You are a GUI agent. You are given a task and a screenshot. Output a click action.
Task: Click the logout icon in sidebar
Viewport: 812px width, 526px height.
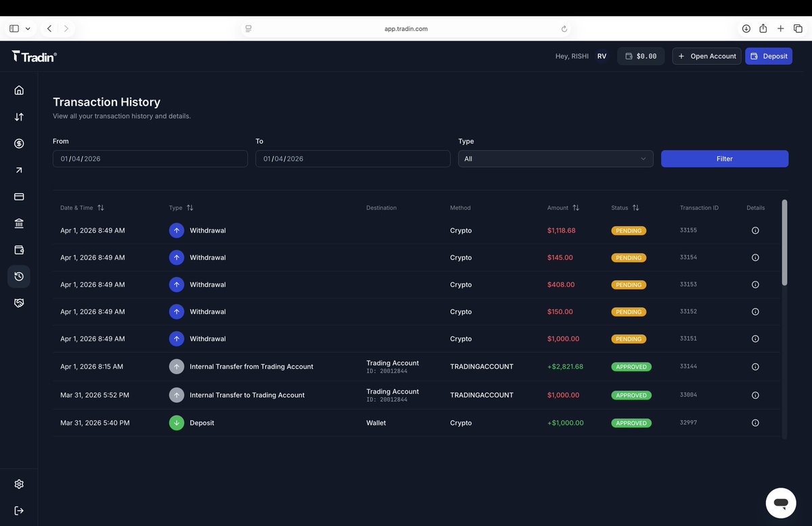[x=19, y=510]
